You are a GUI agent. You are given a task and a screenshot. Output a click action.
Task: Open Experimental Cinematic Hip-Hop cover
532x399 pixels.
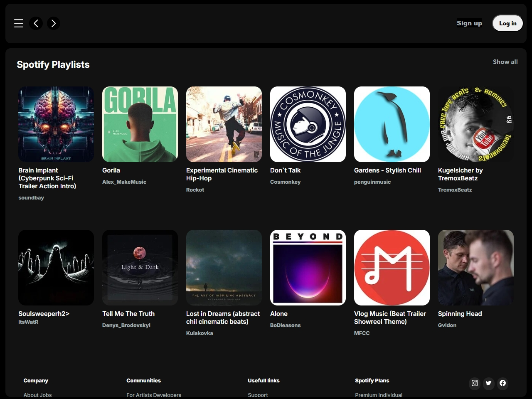[x=224, y=124]
